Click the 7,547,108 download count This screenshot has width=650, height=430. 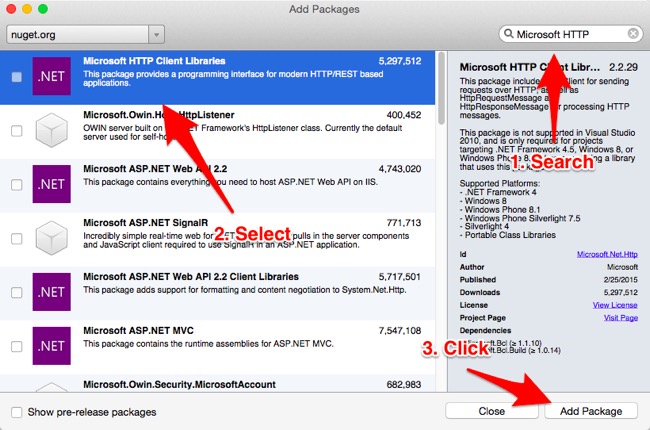click(x=400, y=330)
